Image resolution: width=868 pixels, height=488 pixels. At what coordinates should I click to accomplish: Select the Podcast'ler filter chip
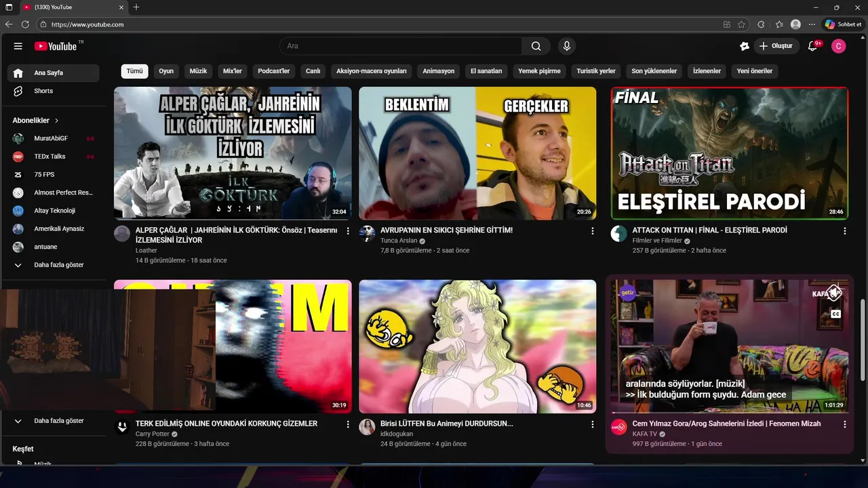274,71
